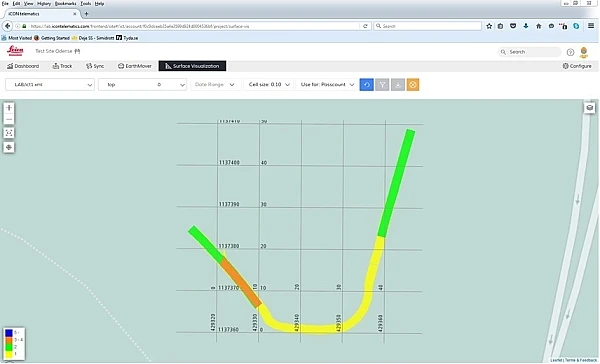Expand the Date Range dropdown
Image resolution: width=600 pixels, height=364 pixels.
click(215, 85)
